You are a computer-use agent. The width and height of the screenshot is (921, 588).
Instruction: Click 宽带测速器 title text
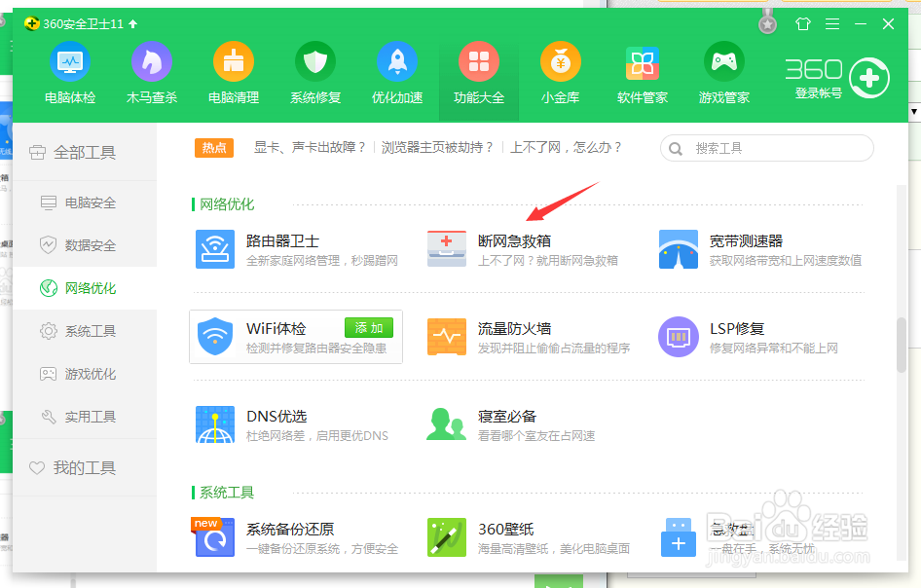coord(746,240)
